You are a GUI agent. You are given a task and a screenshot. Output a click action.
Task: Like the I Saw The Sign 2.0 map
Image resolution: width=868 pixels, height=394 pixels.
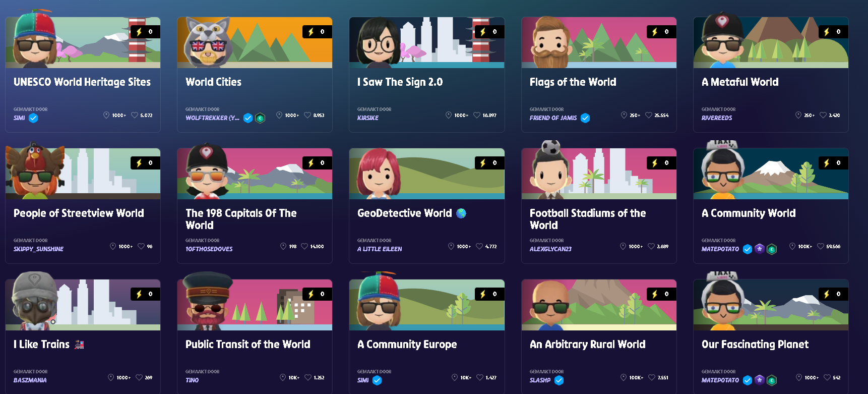(x=476, y=115)
